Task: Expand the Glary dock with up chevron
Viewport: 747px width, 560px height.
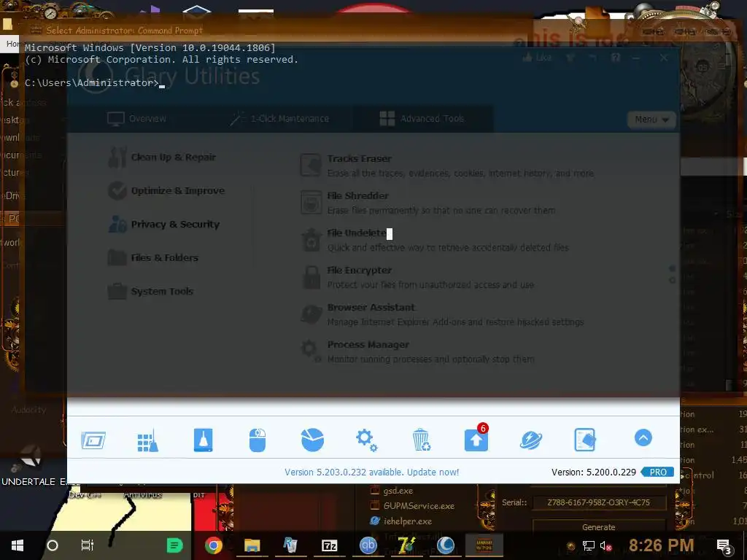Action: (x=643, y=437)
